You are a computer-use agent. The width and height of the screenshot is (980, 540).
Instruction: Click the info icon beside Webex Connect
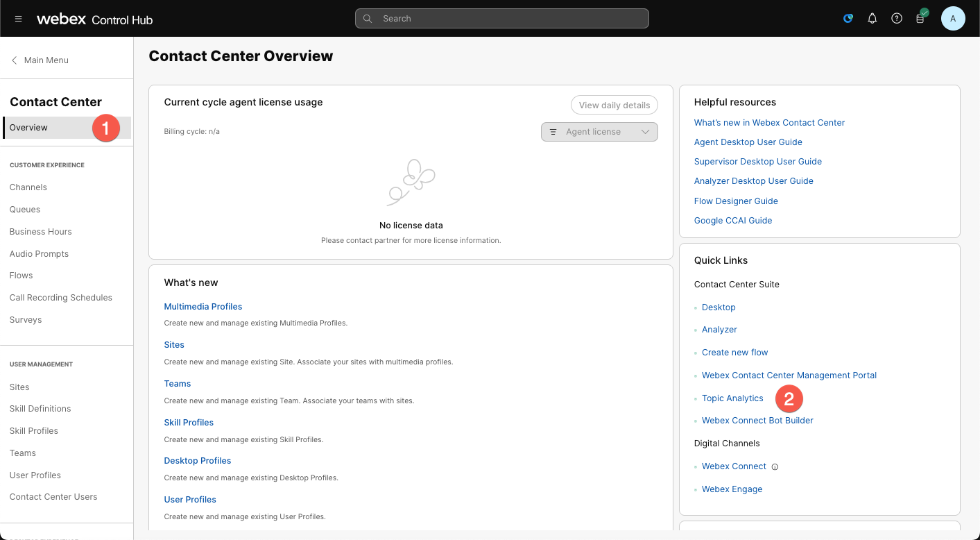(x=775, y=467)
